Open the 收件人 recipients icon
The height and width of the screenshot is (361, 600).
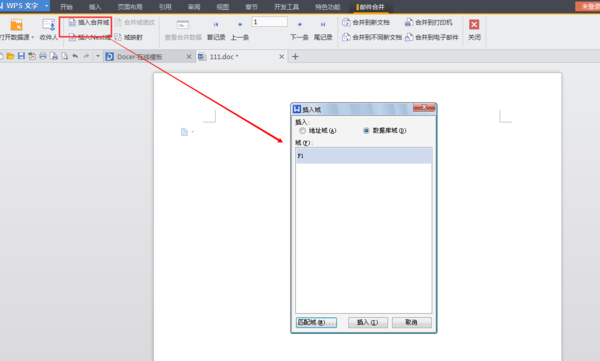[x=49, y=25]
